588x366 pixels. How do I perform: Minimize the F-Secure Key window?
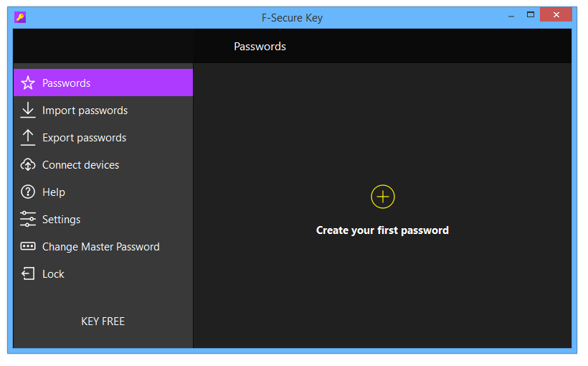(x=511, y=16)
